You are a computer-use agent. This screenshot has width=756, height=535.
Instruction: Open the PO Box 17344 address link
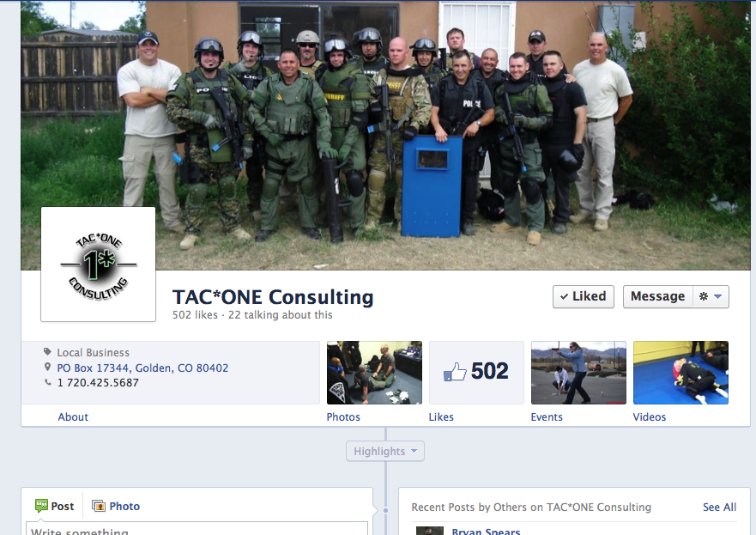[x=142, y=368]
